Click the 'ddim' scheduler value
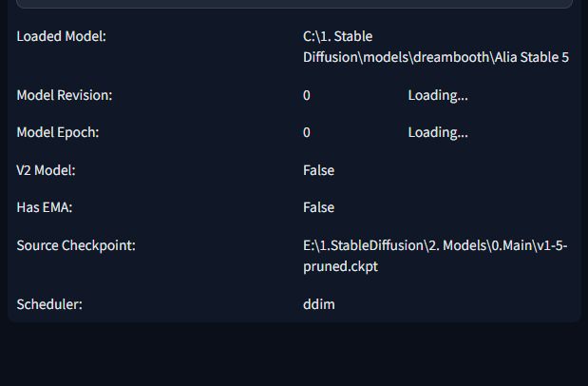 (318, 304)
